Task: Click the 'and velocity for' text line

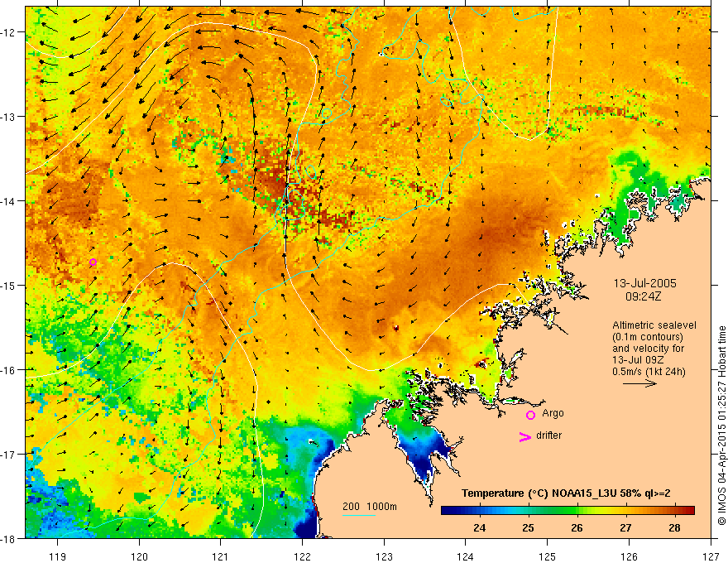Action: tap(648, 349)
